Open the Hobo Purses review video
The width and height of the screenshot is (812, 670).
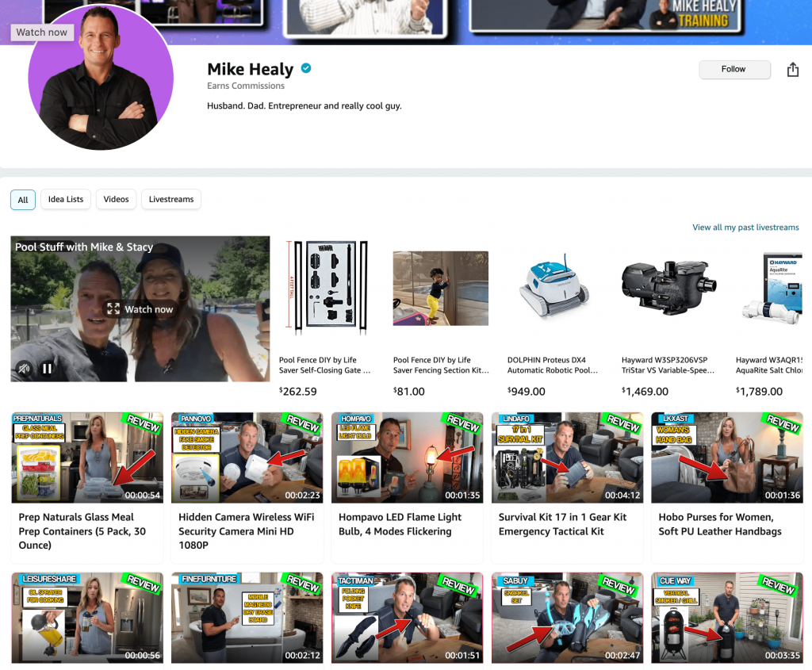tap(726, 458)
